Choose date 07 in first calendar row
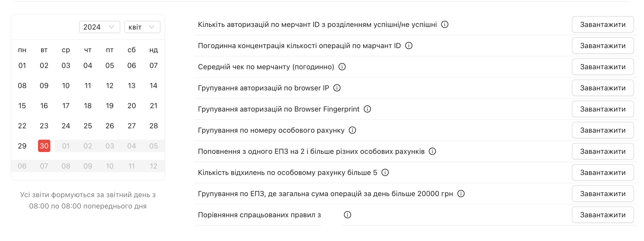The height and width of the screenshot is (241, 644). [x=154, y=66]
